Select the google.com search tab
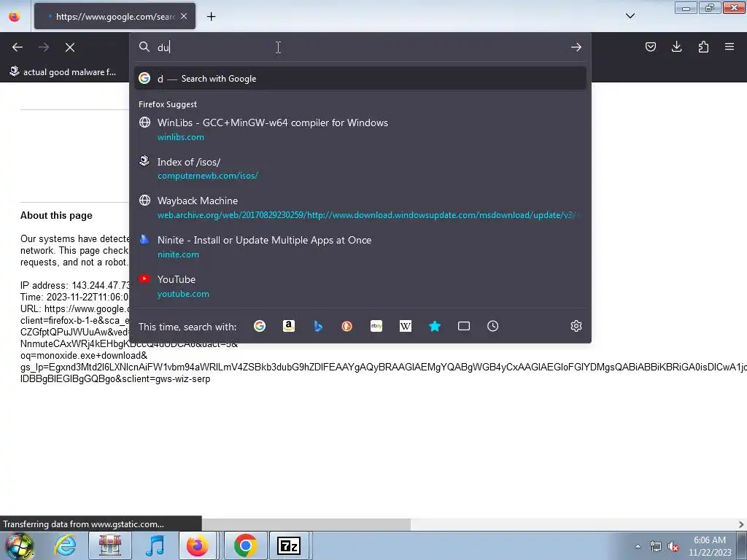Viewport: 747px width, 560px height. (115, 16)
